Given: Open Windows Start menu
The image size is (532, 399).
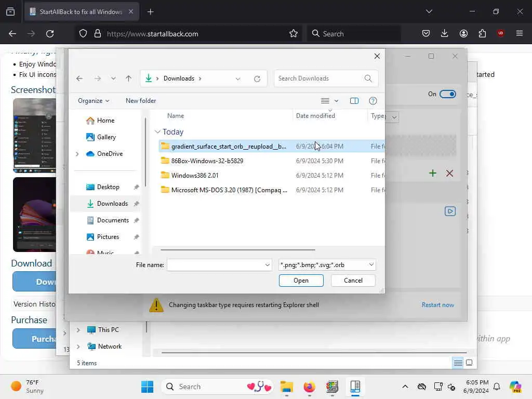Looking at the screenshot, I should click(x=147, y=387).
